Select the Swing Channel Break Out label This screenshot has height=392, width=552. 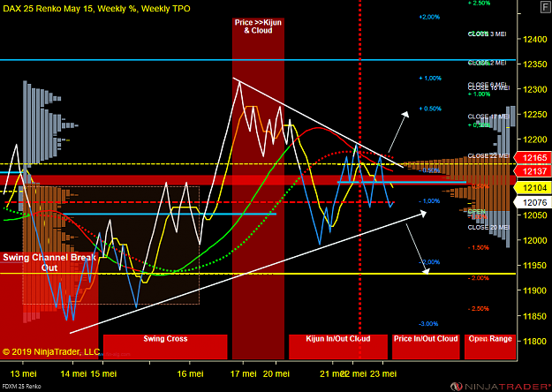tap(49, 262)
